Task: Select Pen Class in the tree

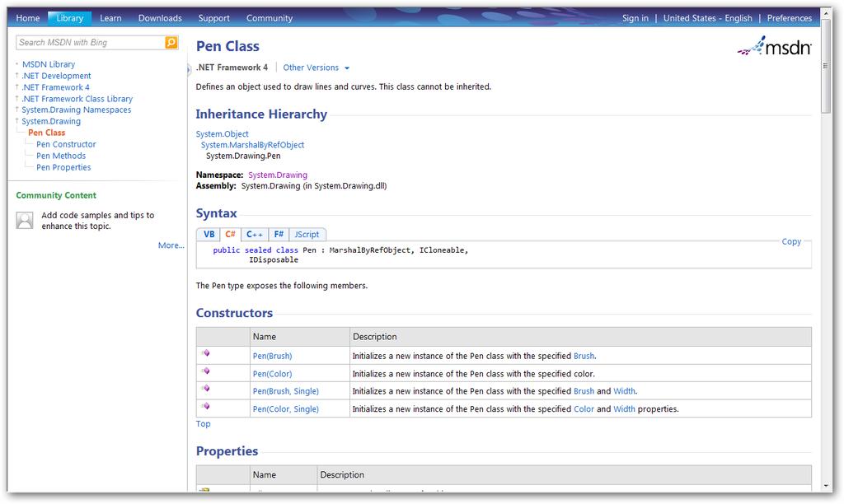Action: pyautogui.click(x=47, y=133)
